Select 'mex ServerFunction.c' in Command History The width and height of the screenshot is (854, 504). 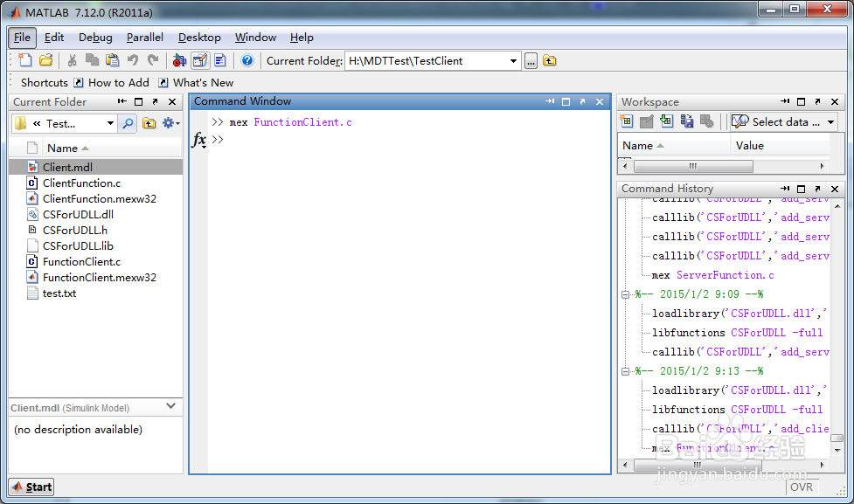point(712,275)
